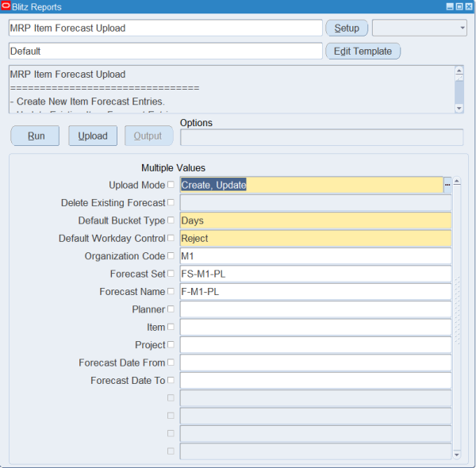This screenshot has height=468, width=476.
Task: Click parameter list scrollbar down arrow
Action: (457, 455)
